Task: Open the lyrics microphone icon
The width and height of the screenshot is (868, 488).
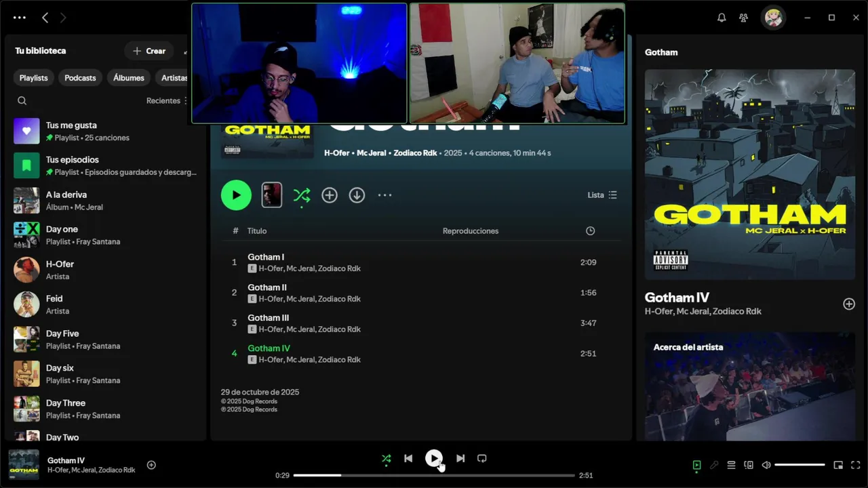Action: click(714, 465)
